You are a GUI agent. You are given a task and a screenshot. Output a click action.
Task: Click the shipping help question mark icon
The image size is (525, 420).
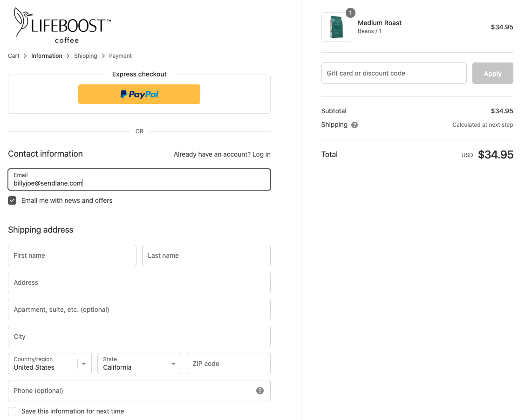tap(355, 125)
